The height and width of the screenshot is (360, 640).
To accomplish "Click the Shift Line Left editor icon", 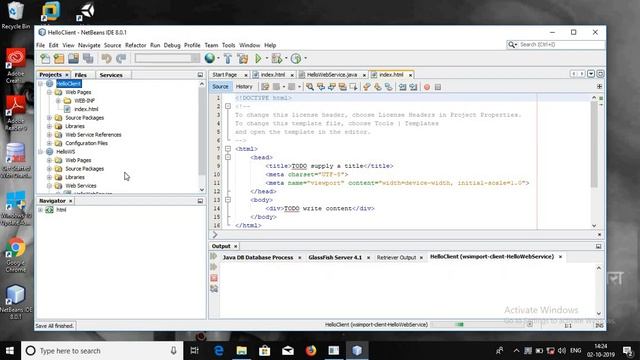I will tap(402, 87).
